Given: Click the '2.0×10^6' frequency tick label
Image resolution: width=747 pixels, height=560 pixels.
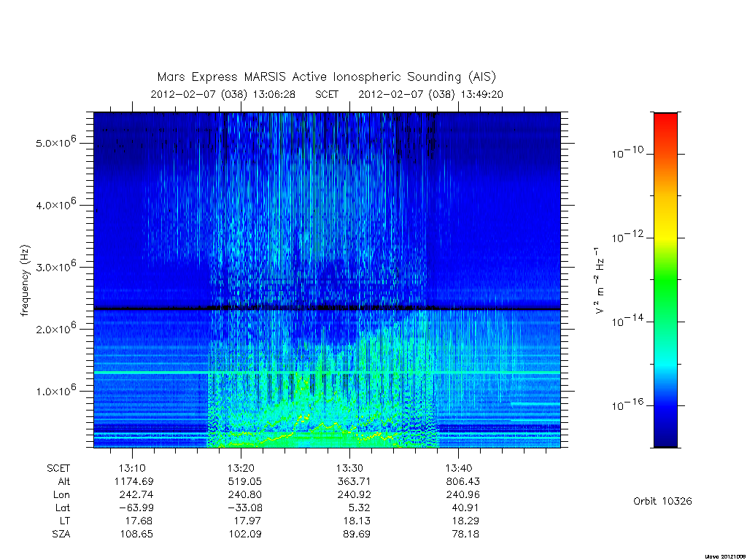Looking at the screenshot, I should coord(55,328).
